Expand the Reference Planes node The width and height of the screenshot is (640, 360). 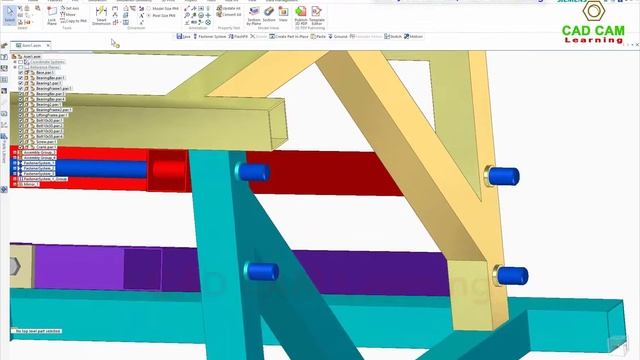pyautogui.click(x=15, y=67)
